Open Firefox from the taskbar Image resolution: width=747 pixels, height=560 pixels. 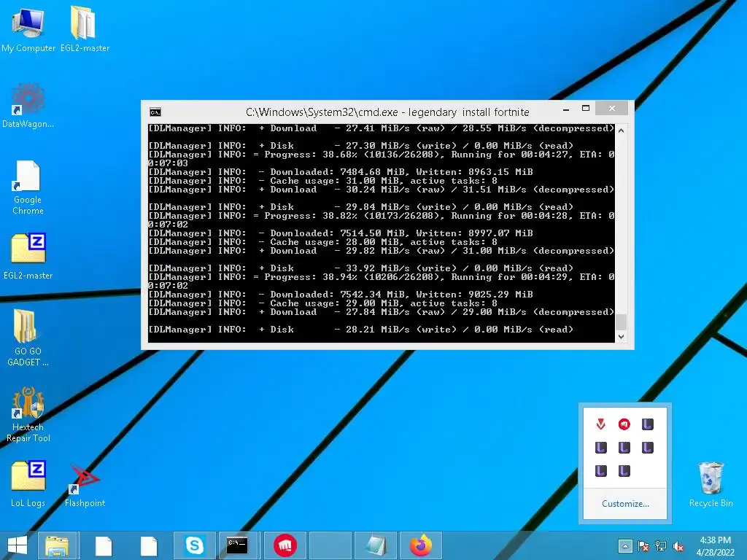tap(421, 545)
